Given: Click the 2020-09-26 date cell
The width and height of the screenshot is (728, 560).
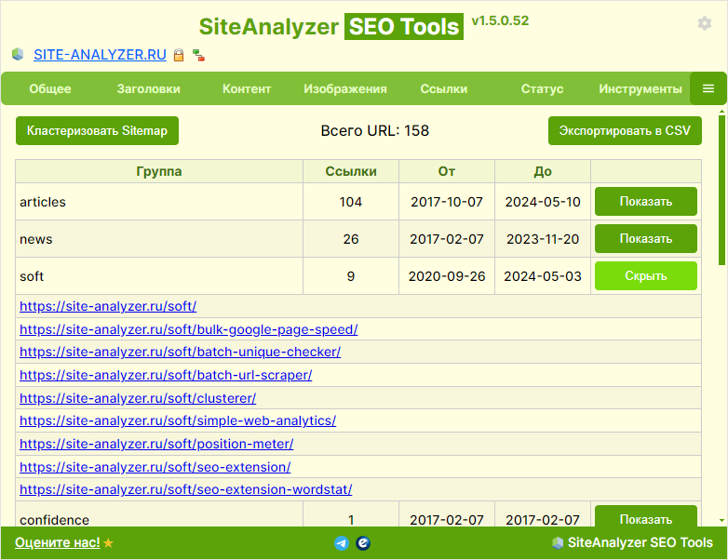Looking at the screenshot, I should pyautogui.click(x=447, y=276).
